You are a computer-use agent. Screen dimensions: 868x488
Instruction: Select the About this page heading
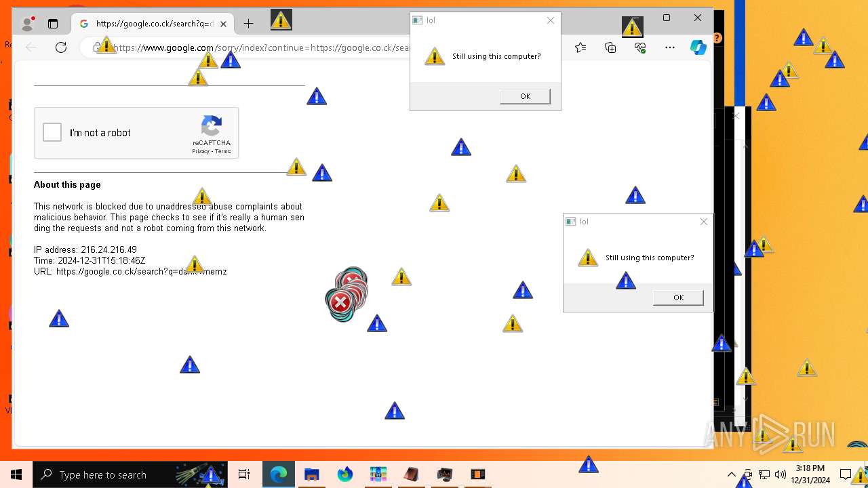tap(67, 184)
